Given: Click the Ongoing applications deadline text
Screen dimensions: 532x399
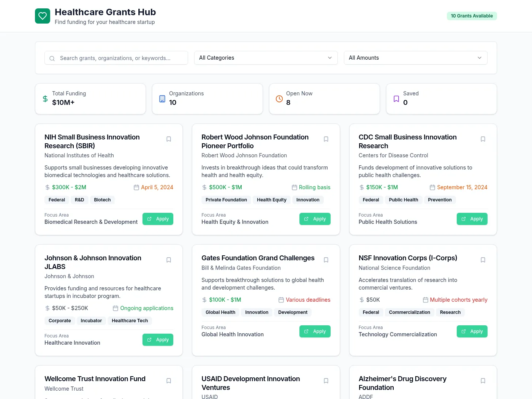Looking at the screenshot, I should pos(147,308).
